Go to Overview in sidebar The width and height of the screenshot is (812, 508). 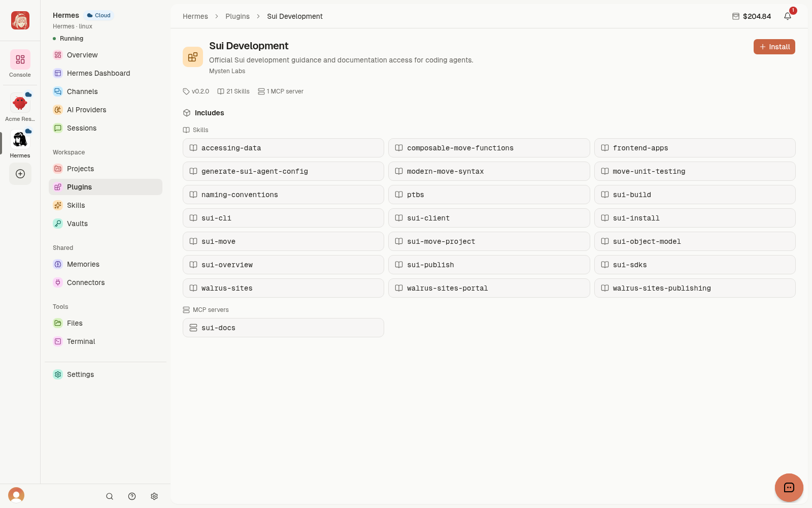coord(106,55)
